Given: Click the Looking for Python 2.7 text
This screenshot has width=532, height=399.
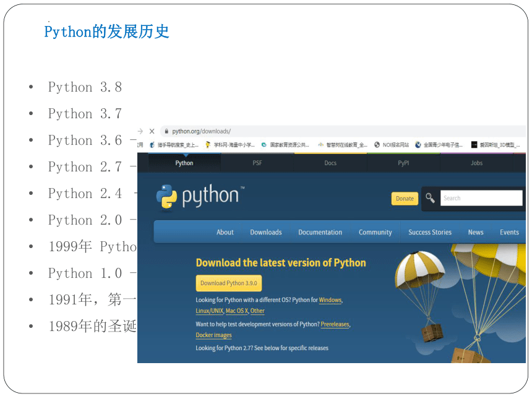Looking at the screenshot, I should pyautogui.click(x=262, y=348).
